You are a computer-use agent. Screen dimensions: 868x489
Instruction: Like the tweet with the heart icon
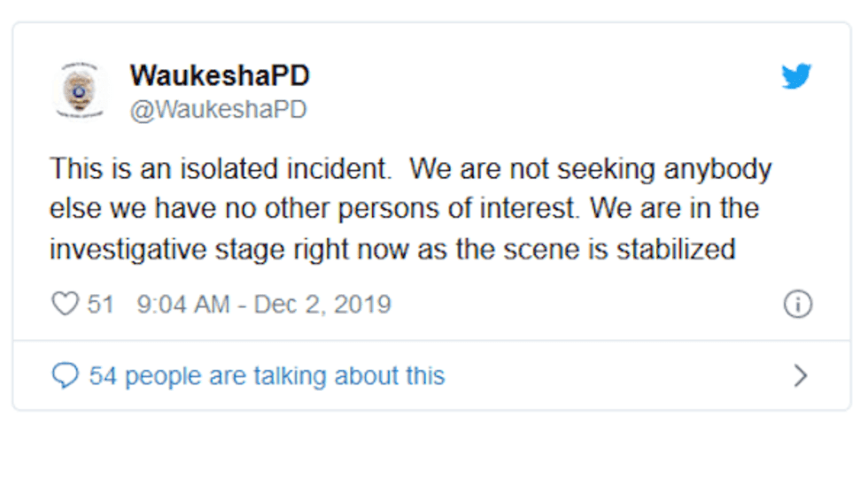point(66,304)
